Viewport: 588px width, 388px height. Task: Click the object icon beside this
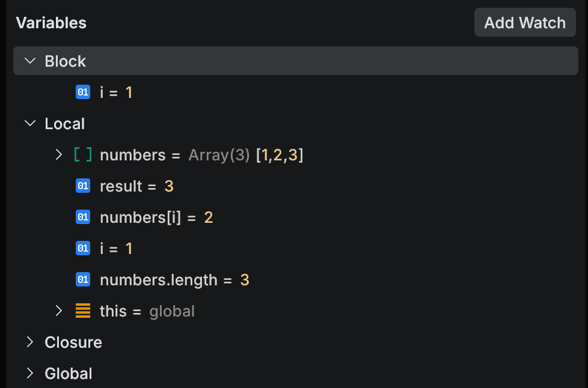click(x=83, y=311)
